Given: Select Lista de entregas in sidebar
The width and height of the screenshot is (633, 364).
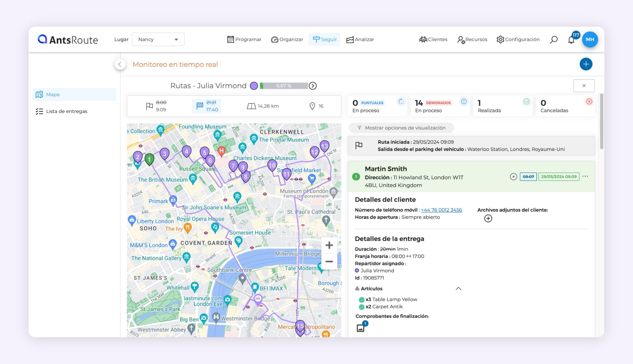Looking at the screenshot, I should [67, 111].
